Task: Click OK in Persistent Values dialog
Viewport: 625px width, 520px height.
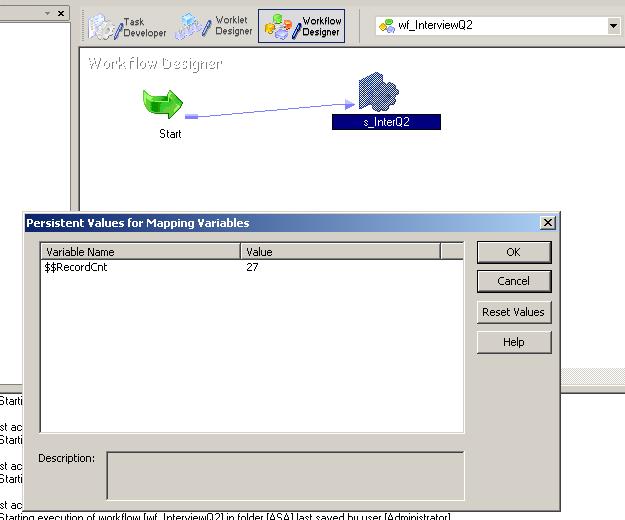Action: [x=514, y=252]
